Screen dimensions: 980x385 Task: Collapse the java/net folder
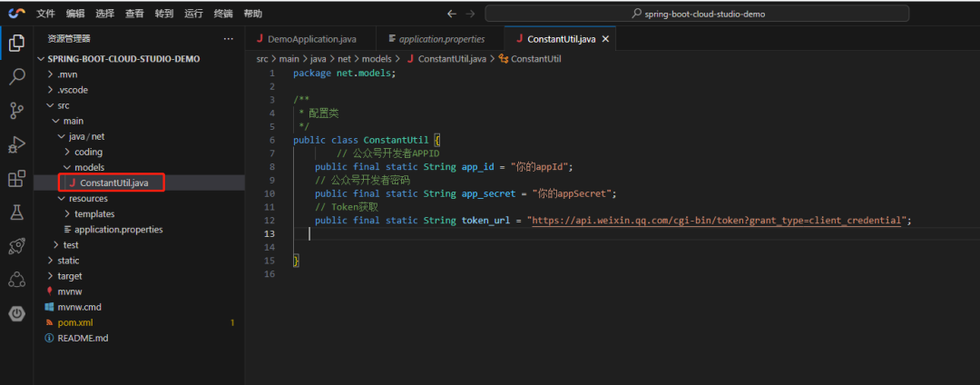139,136
